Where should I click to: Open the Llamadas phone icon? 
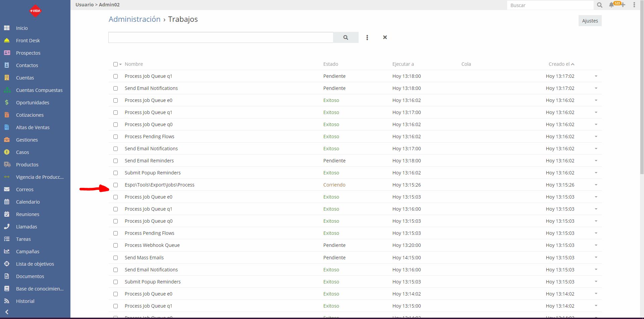[x=7, y=226]
